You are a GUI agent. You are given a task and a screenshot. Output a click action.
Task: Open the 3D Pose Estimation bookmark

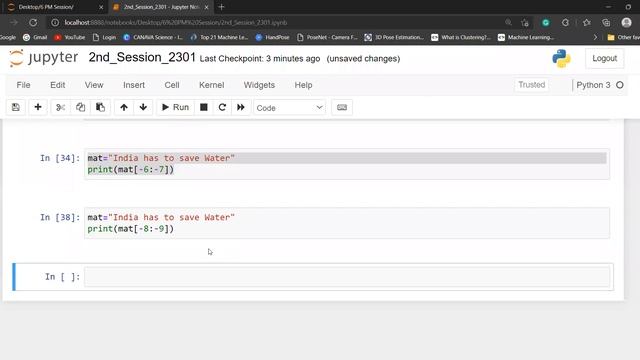[x=394, y=37]
